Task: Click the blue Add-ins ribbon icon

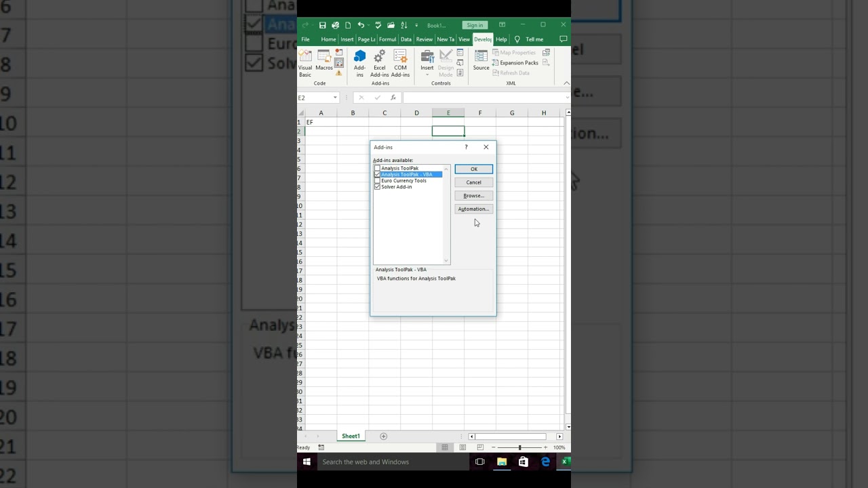Action: click(x=360, y=63)
